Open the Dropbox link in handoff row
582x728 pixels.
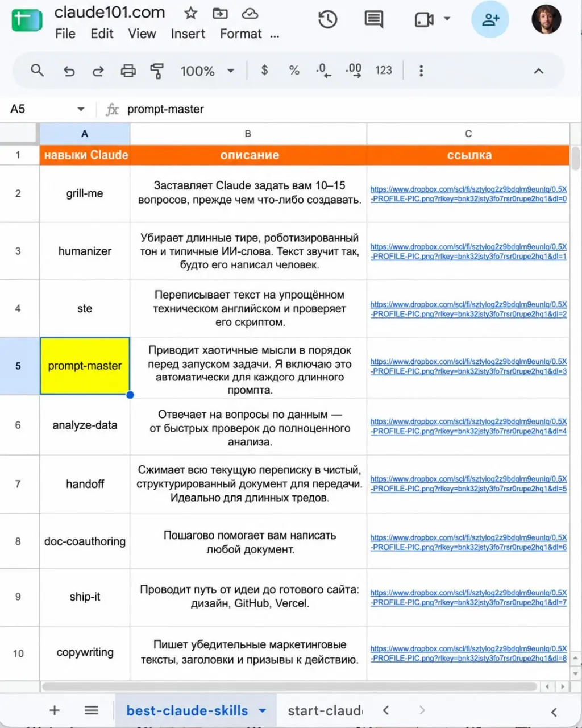[x=468, y=483]
